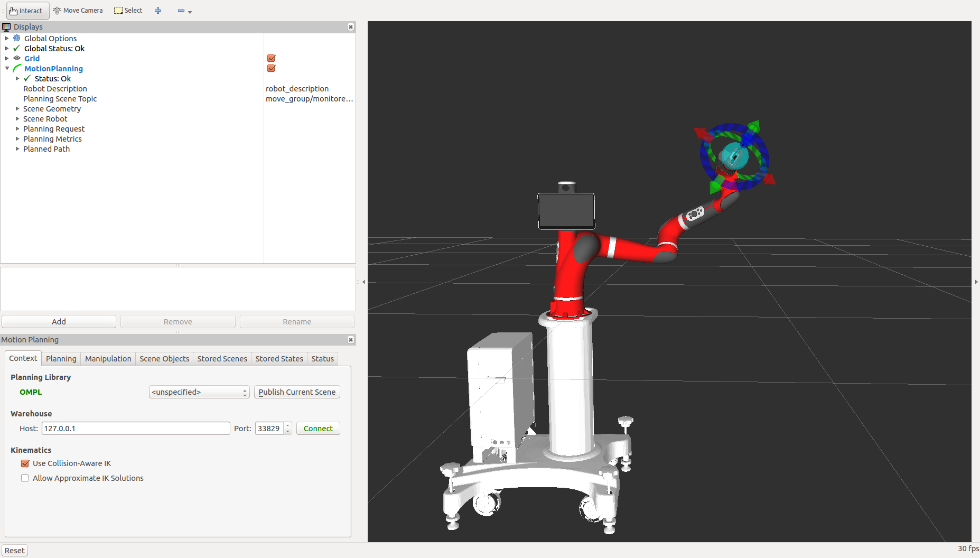
Task: Click the blue plus add-tool icon
Action: [x=158, y=11]
